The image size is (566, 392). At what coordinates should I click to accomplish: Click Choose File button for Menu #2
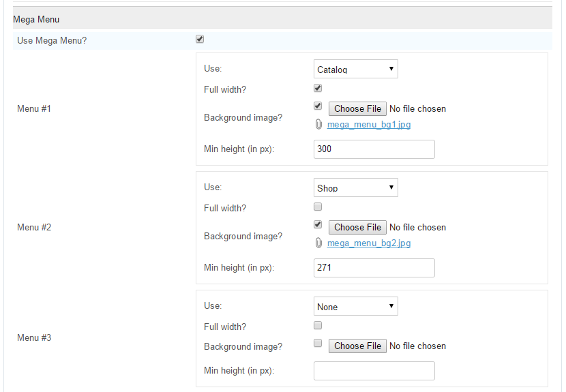(x=357, y=228)
